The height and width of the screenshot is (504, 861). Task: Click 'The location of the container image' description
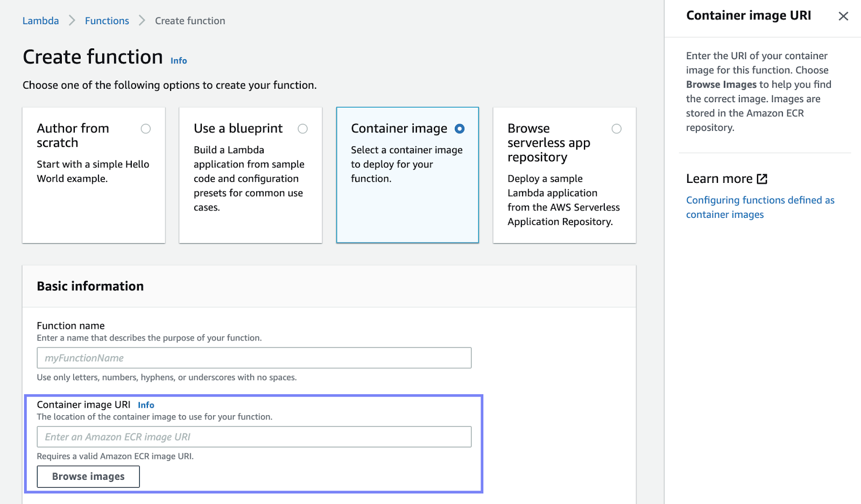[154, 417]
